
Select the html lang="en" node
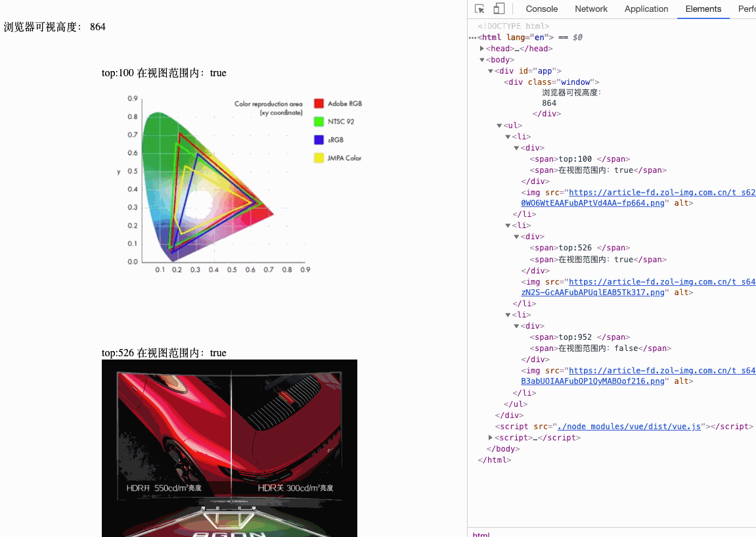pos(516,37)
